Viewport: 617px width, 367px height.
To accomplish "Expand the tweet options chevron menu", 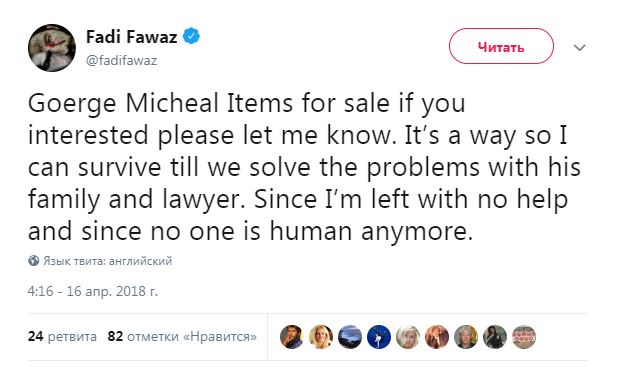I will pos(580,48).
